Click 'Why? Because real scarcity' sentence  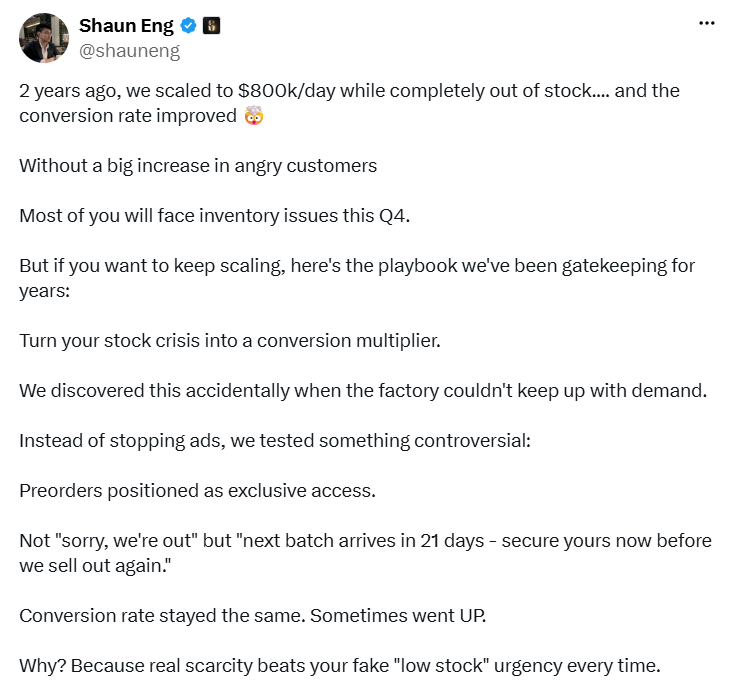(x=340, y=666)
